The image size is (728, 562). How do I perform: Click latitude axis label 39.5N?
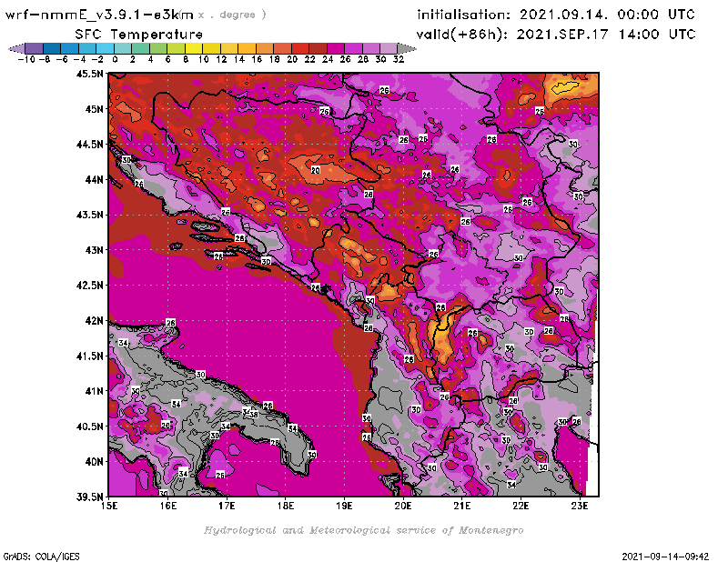point(89,497)
